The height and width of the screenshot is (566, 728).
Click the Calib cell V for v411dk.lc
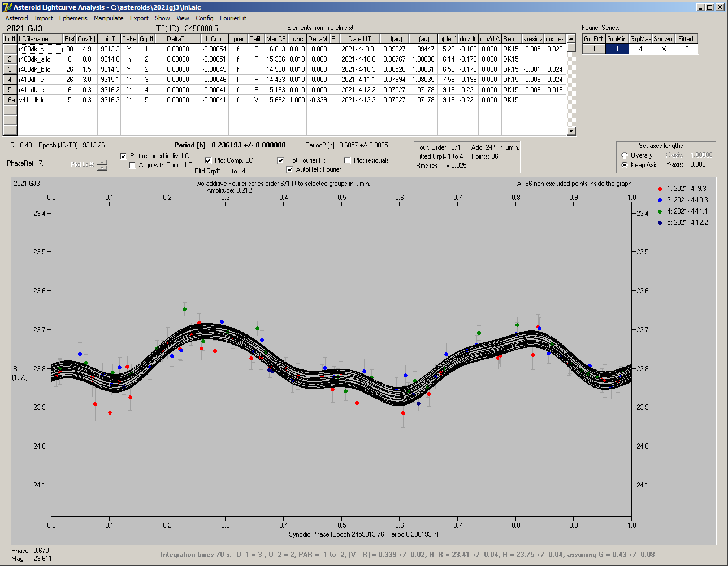[x=256, y=100]
